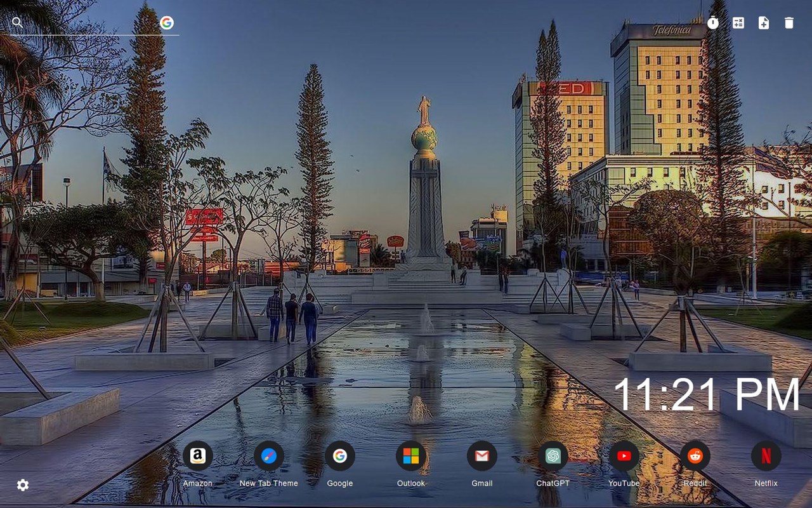Click the "ChatGPT" text label
Screen dimensions: 812x508
[553, 483]
